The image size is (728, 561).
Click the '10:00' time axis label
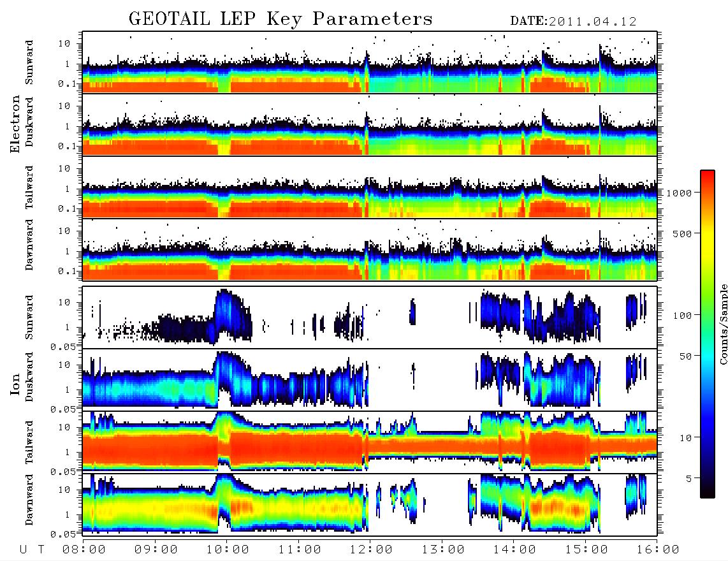[228, 550]
